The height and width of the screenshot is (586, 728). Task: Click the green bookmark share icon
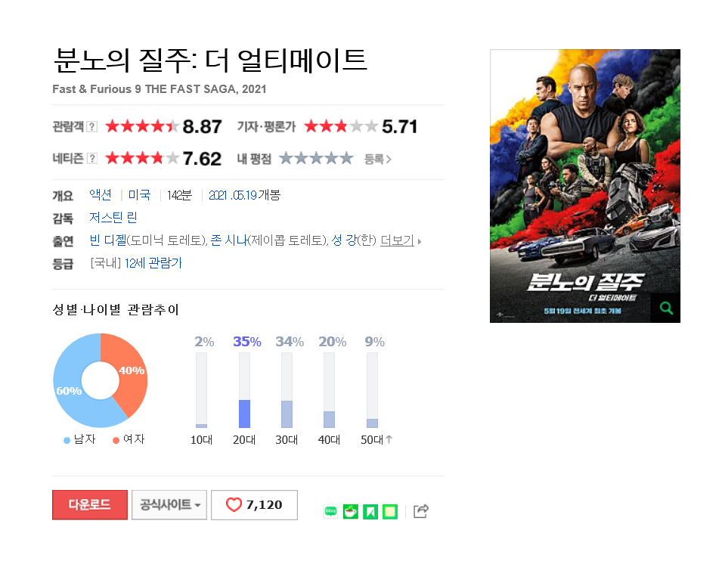point(370,512)
